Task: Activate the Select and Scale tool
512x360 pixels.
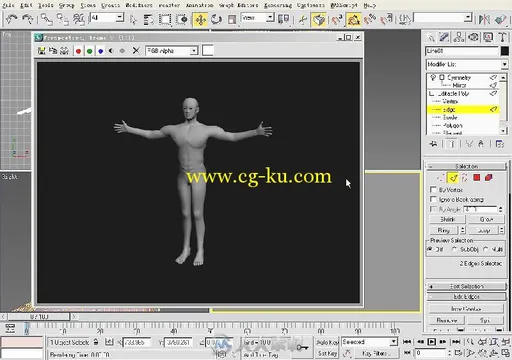Action: (232, 20)
